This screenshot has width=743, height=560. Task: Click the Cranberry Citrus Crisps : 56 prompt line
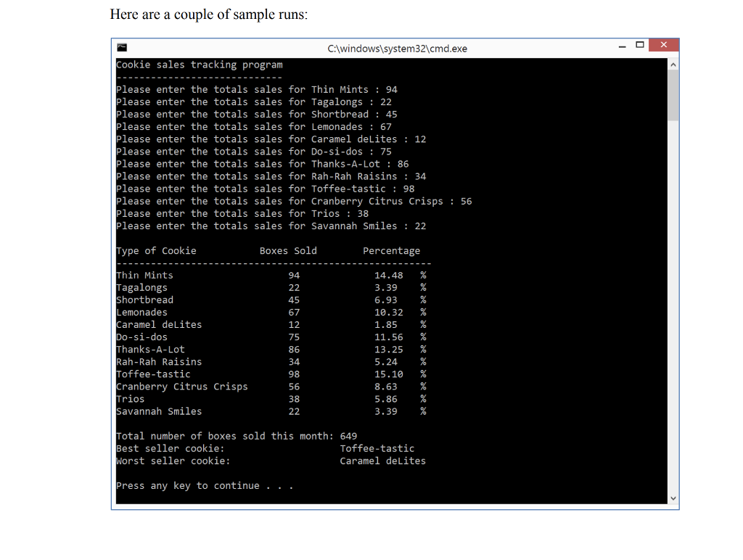(295, 201)
